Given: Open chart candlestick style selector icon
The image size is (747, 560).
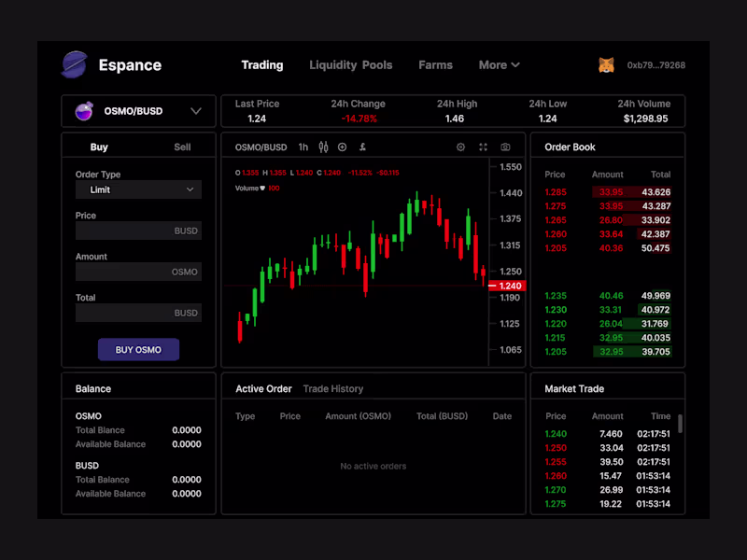Looking at the screenshot, I should [x=323, y=147].
